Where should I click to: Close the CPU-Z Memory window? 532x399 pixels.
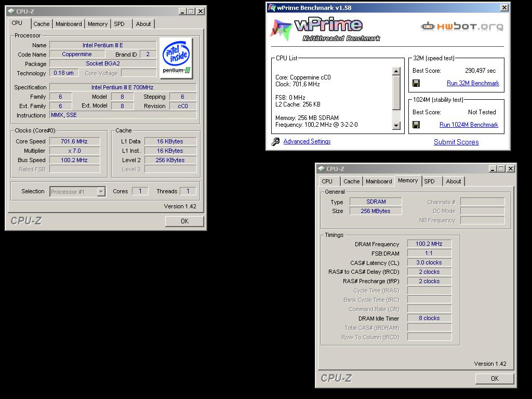511,169
